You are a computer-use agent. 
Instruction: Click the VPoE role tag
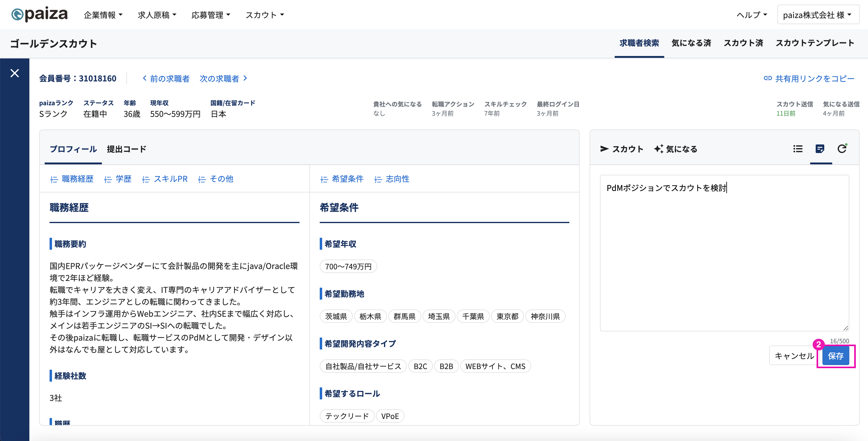point(390,416)
